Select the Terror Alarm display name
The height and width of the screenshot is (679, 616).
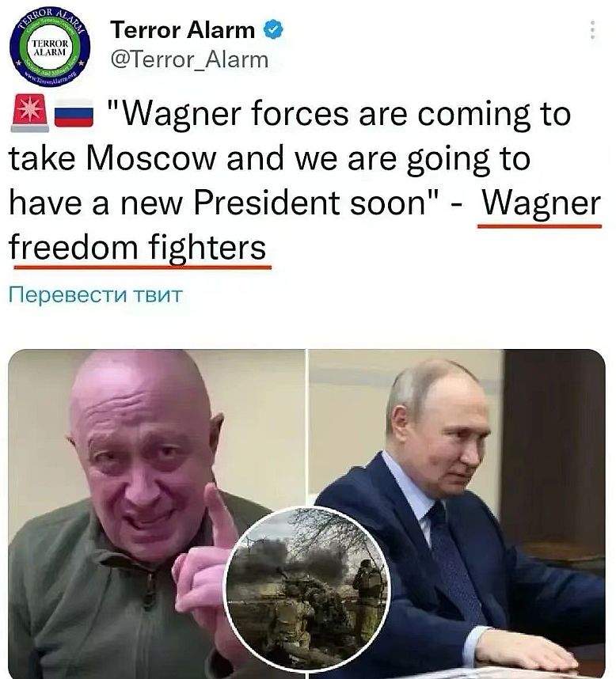182,30
